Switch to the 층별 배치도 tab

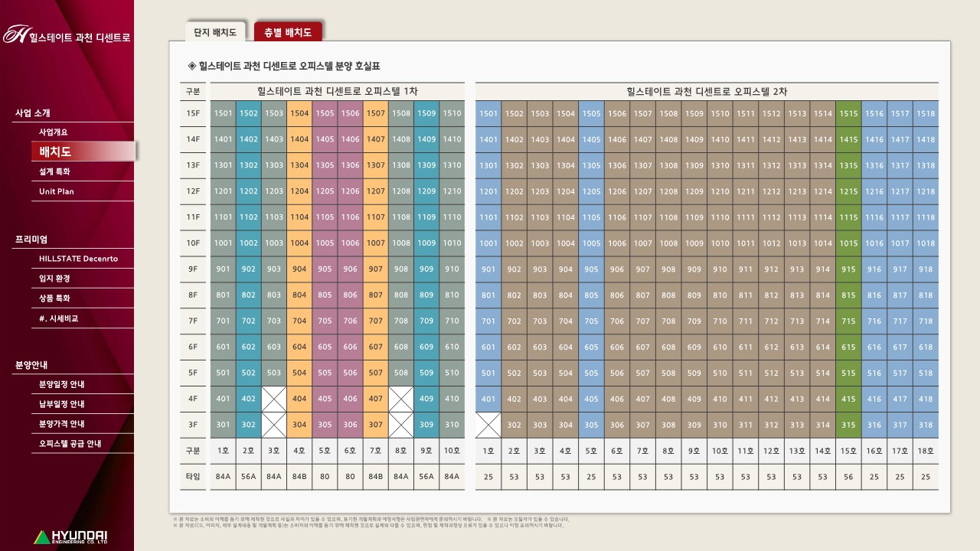tap(288, 32)
